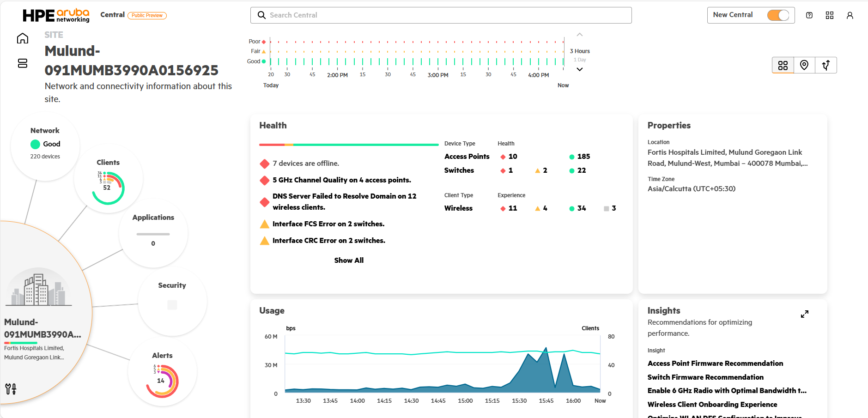Screen dimensions: 868x418
Task: Switch to map location view icon
Action: point(804,65)
